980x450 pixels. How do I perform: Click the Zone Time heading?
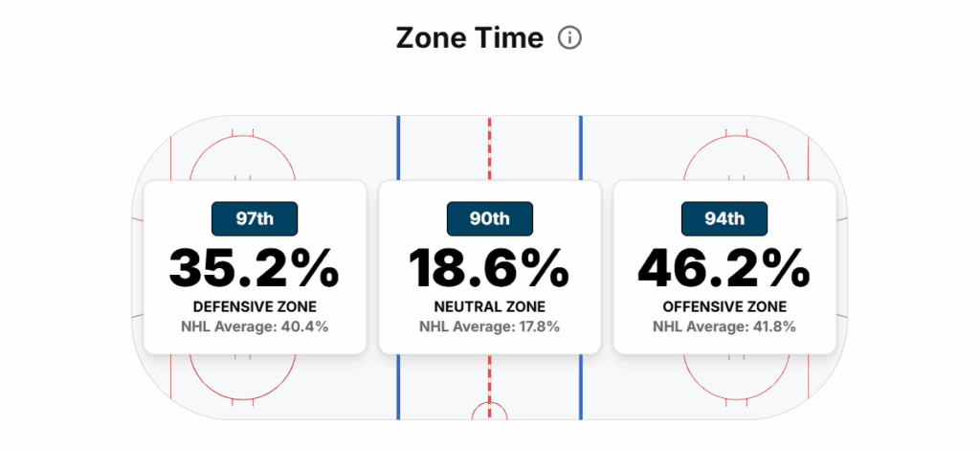point(469,38)
